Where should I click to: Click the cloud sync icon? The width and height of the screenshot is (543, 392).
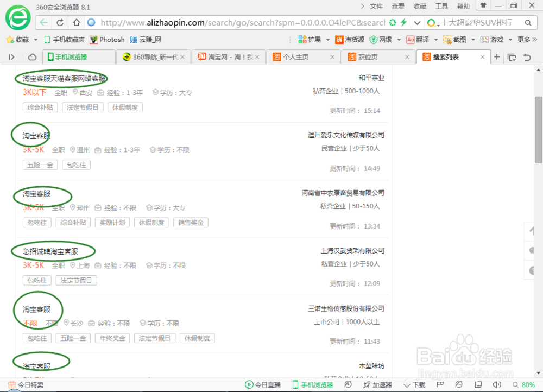tap(32, 57)
